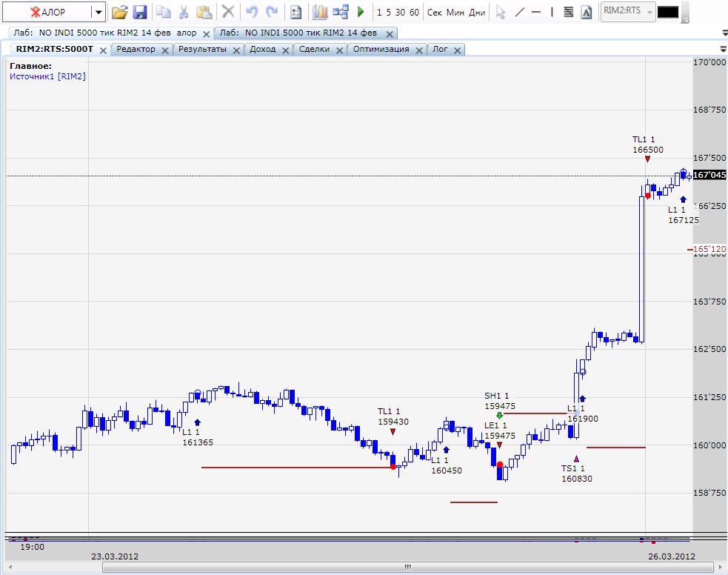Run the script with green play icon
Screen dimensions: 728x575
361,12
